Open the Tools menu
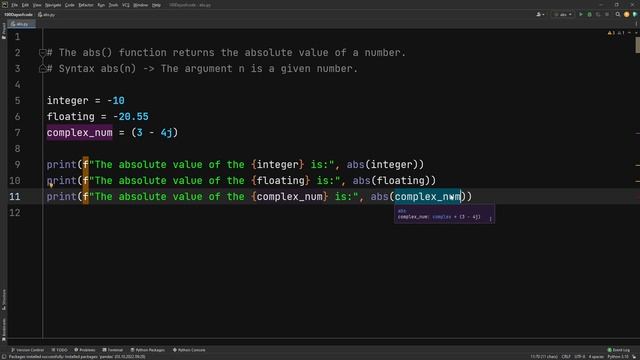640x360 pixels. pos(113,5)
